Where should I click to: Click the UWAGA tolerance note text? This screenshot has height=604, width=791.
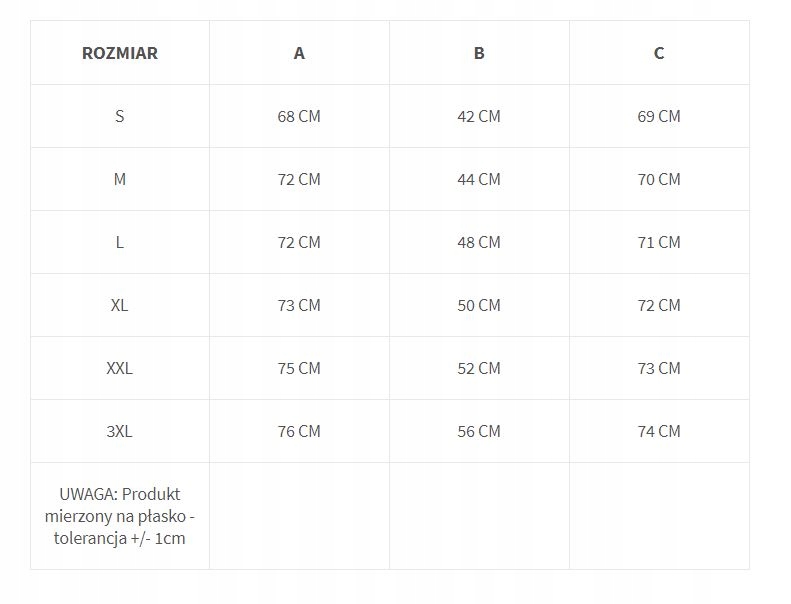pos(120,516)
